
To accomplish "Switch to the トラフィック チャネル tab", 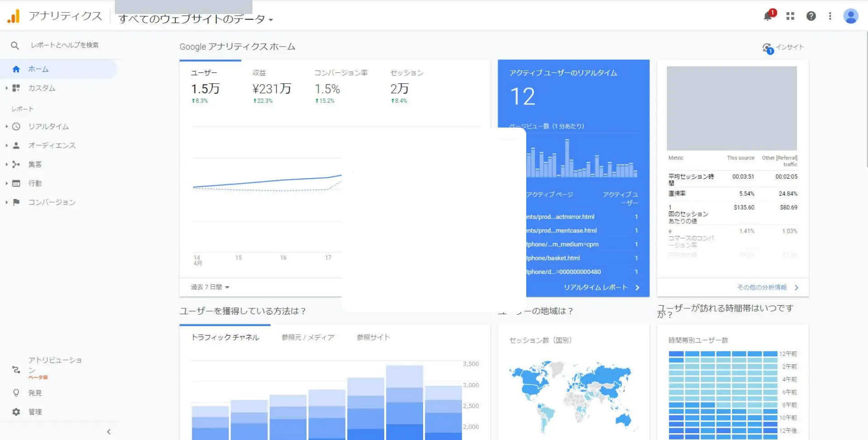I will point(225,337).
